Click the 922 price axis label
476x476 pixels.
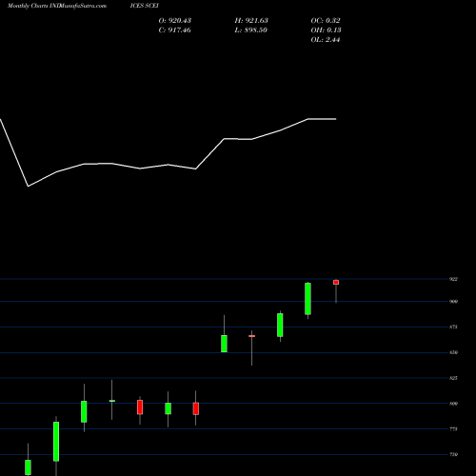453,279
